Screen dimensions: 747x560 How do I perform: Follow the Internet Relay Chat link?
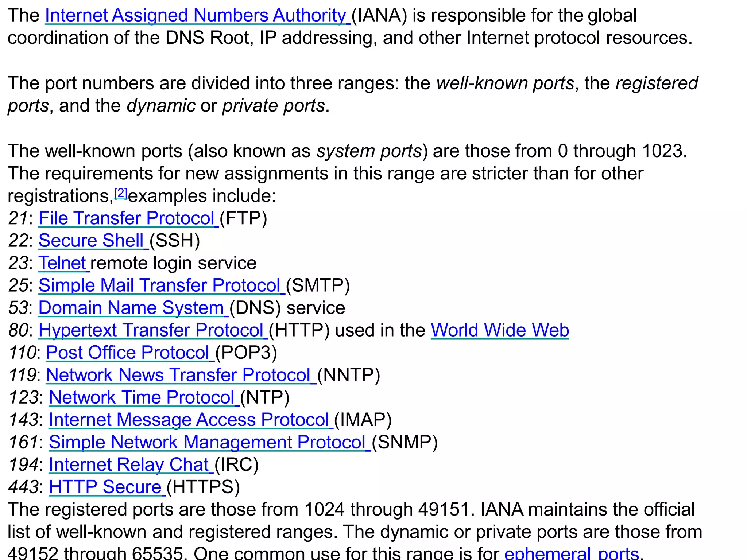pyautogui.click(x=131, y=465)
